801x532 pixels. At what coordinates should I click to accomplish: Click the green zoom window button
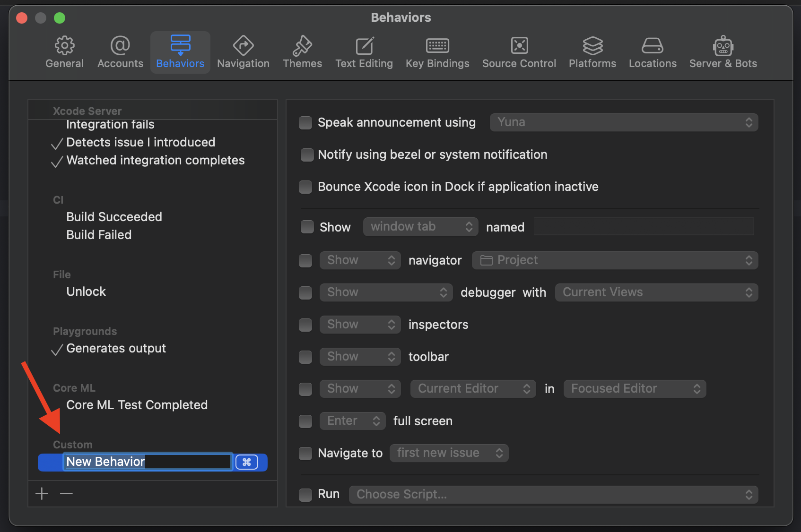coord(60,18)
